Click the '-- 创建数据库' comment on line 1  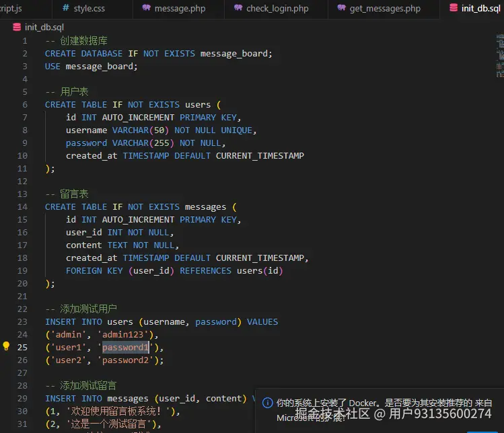[76, 41]
